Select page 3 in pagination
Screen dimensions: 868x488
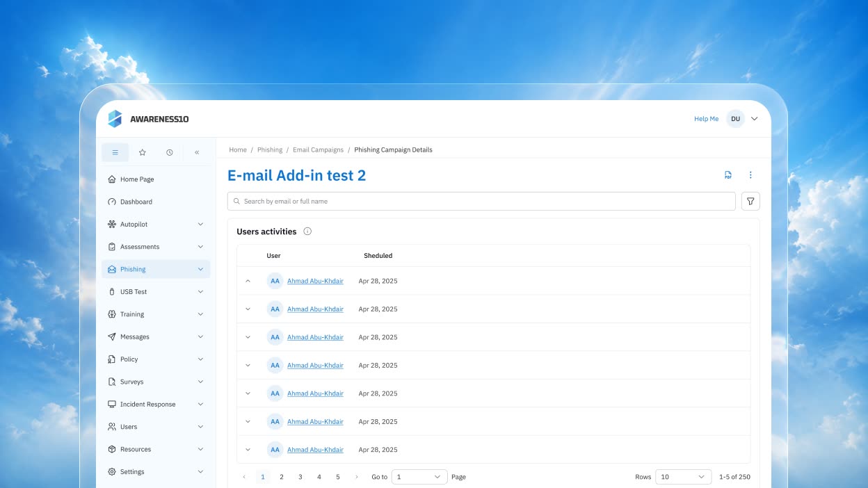pyautogui.click(x=300, y=477)
